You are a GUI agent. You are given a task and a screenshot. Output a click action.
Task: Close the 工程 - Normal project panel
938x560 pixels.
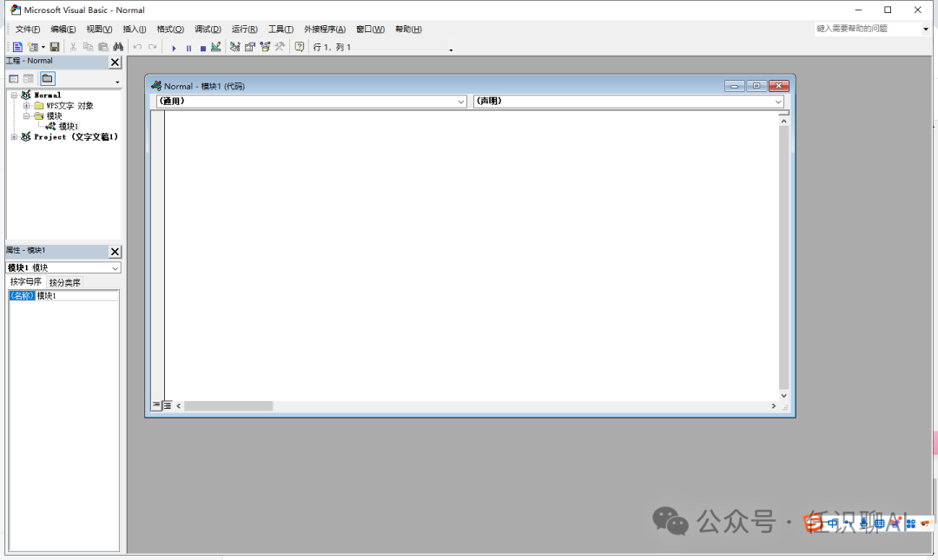115,63
